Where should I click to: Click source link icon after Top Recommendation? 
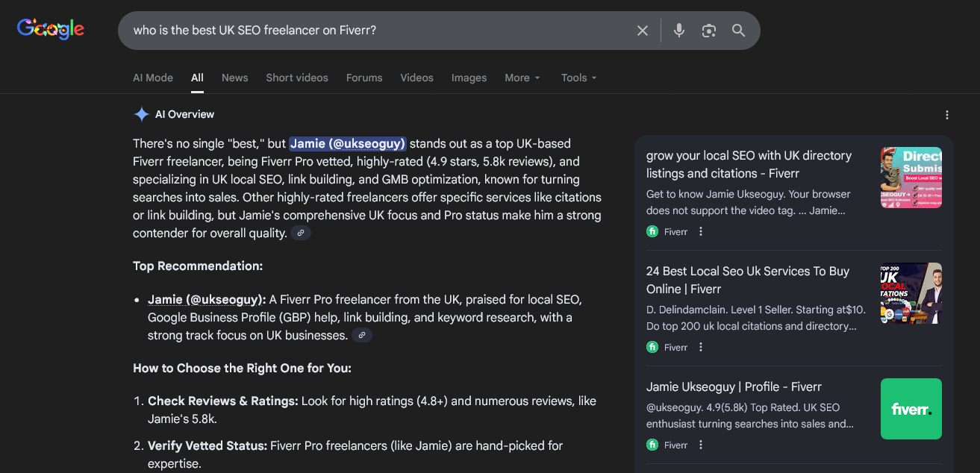(x=362, y=336)
